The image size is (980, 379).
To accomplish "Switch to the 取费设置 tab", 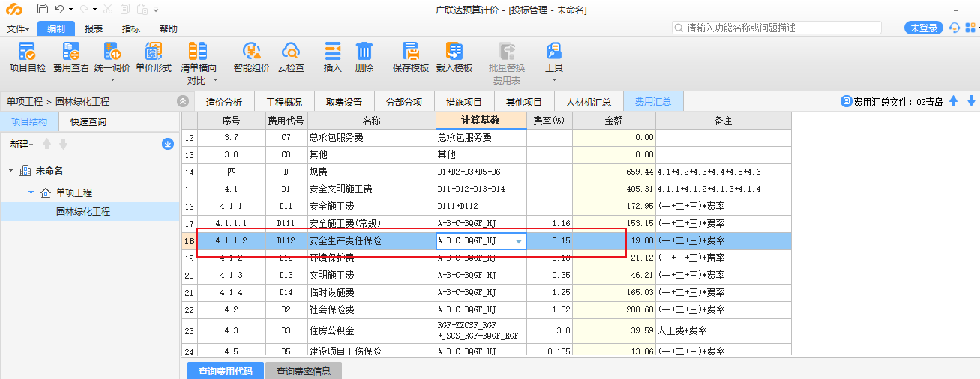I will click(344, 102).
